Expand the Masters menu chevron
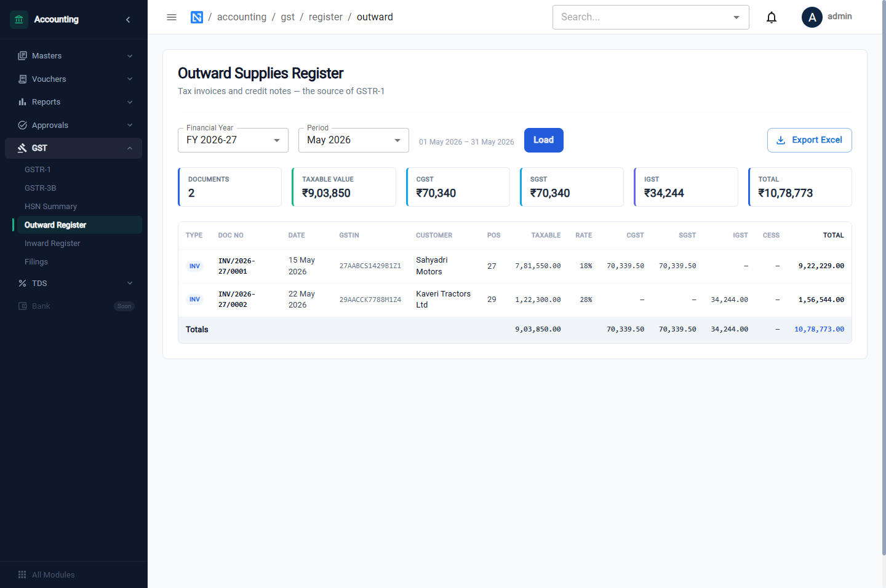 click(130, 56)
